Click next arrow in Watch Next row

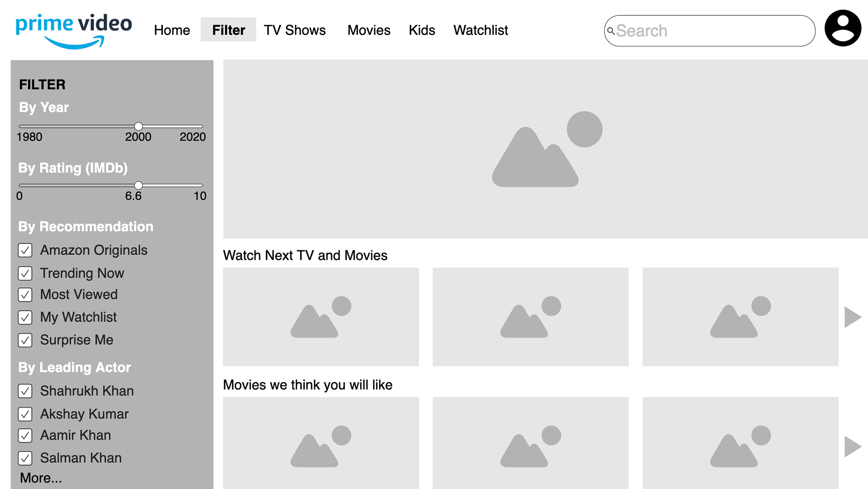pos(852,317)
